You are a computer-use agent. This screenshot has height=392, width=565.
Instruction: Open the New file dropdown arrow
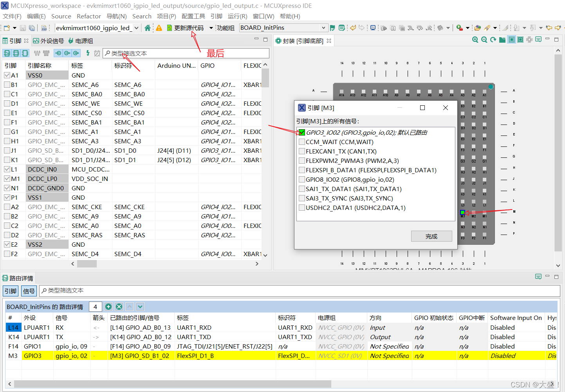[x=14, y=28]
